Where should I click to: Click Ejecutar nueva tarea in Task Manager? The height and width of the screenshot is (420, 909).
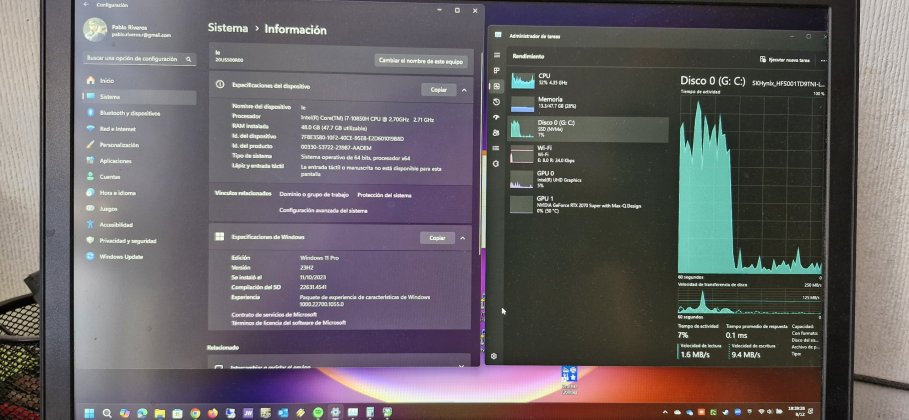pos(784,60)
